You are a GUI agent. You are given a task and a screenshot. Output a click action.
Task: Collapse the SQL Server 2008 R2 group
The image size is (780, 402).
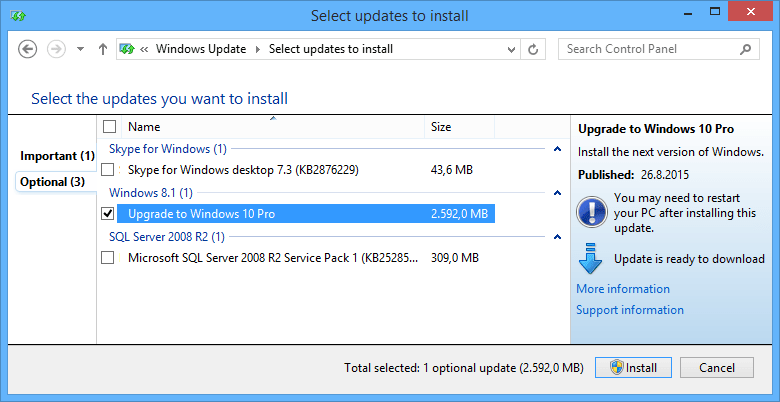click(x=558, y=237)
